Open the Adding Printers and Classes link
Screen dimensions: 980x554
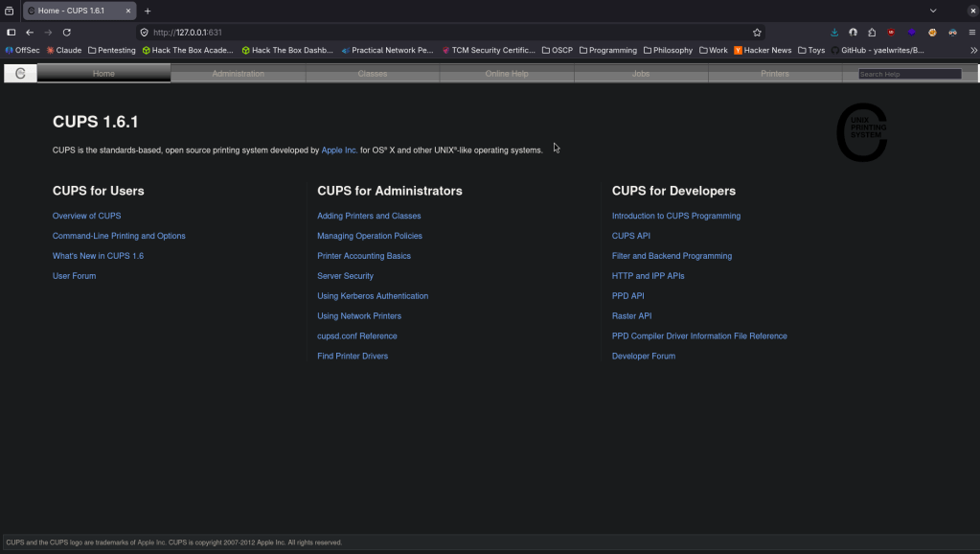coord(369,216)
